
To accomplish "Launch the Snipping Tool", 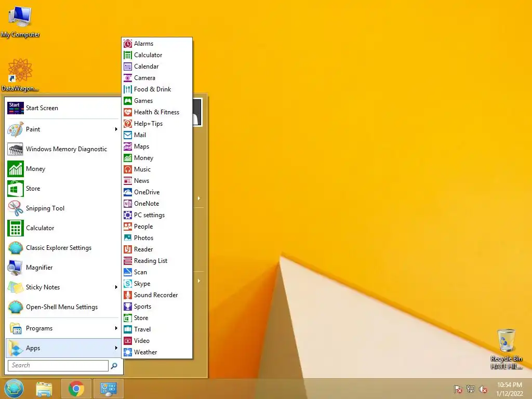I will (x=63, y=208).
